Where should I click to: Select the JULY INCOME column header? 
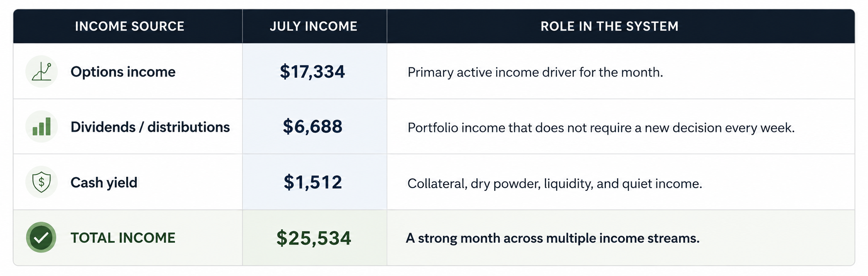pyautogui.click(x=314, y=26)
